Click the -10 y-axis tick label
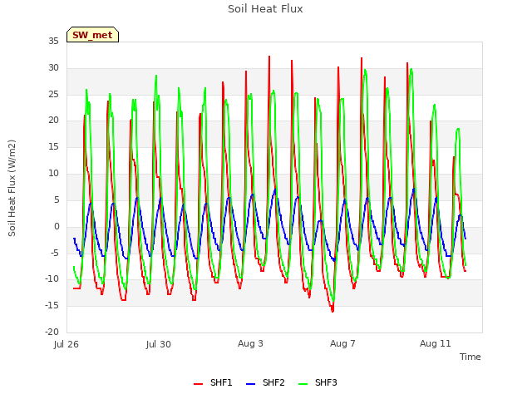This screenshot has height=399, width=532. [x=52, y=279]
